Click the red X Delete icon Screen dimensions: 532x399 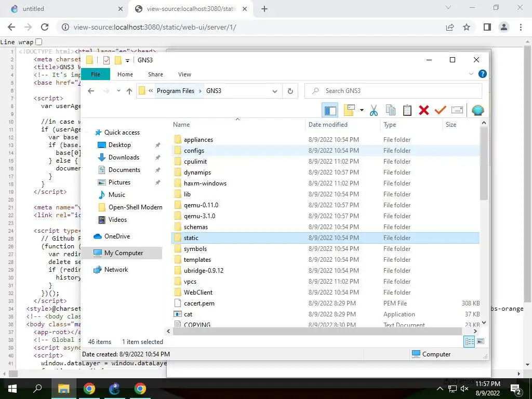[x=424, y=110]
